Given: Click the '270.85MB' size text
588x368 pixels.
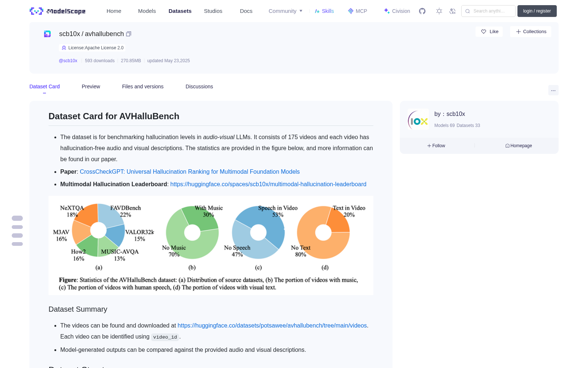Looking at the screenshot, I should (131, 61).
